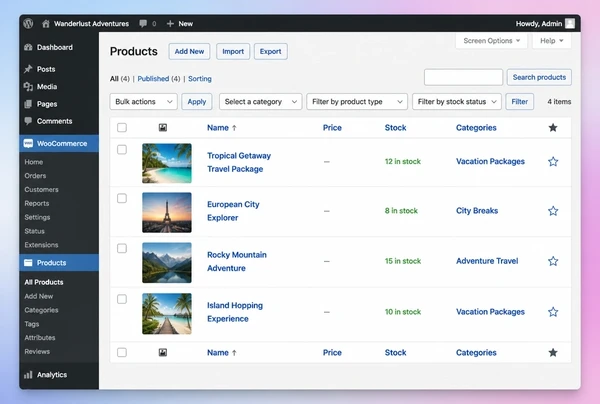This screenshot has height=404, width=600.
Task: Select the Tropical Getaway row checkbox
Action: point(122,150)
